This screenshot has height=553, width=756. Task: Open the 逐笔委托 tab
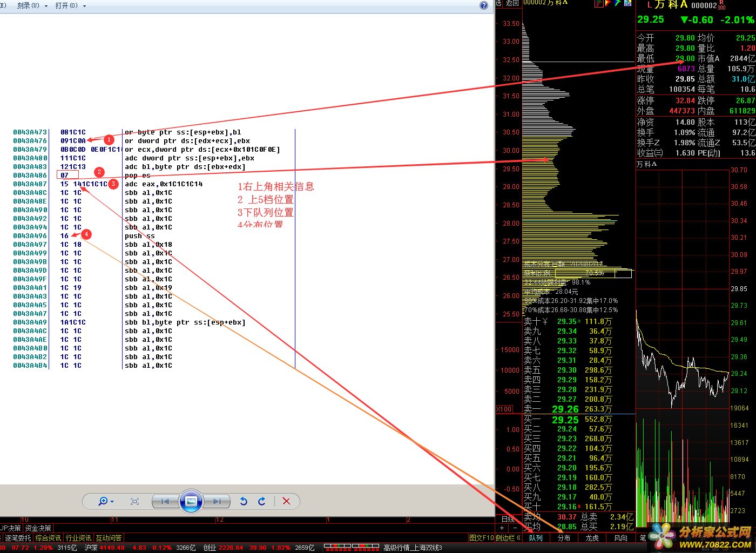[x=18, y=538]
